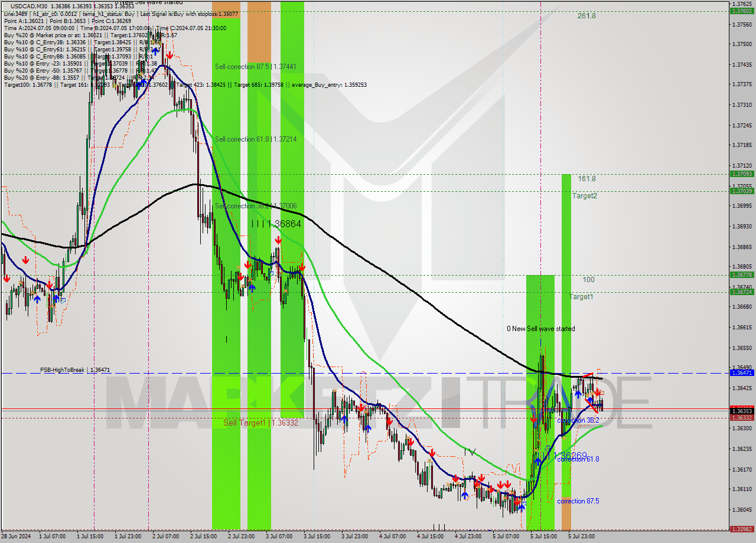Click the 1.36045 price scale value
Screen dimensions: 756x543
(x=743, y=509)
